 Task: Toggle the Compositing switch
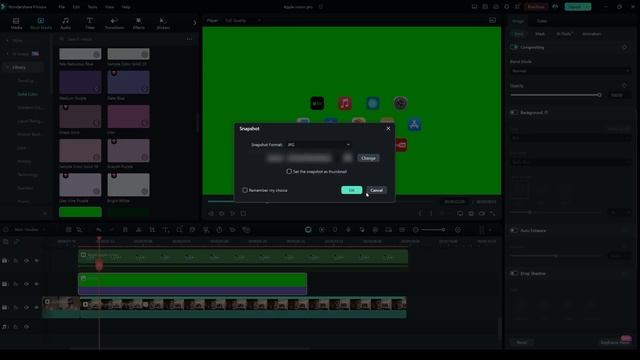tap(514, 47)
